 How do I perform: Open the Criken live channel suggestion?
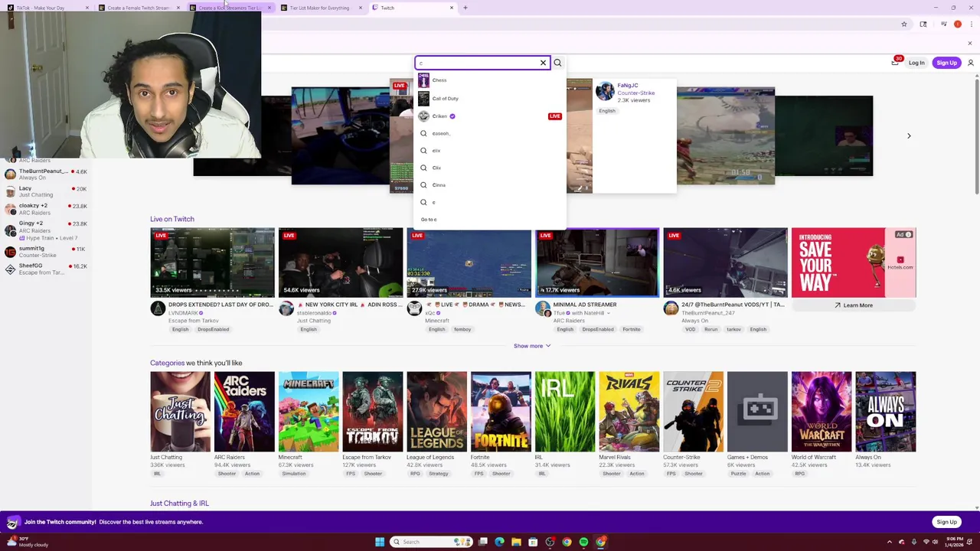[x=490, y=116]
